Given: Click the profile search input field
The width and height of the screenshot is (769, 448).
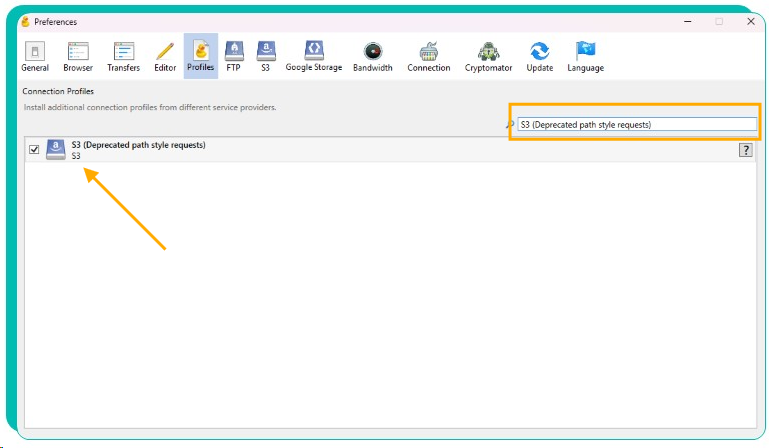Looking at the screenshot, I should tap(637, 125).
